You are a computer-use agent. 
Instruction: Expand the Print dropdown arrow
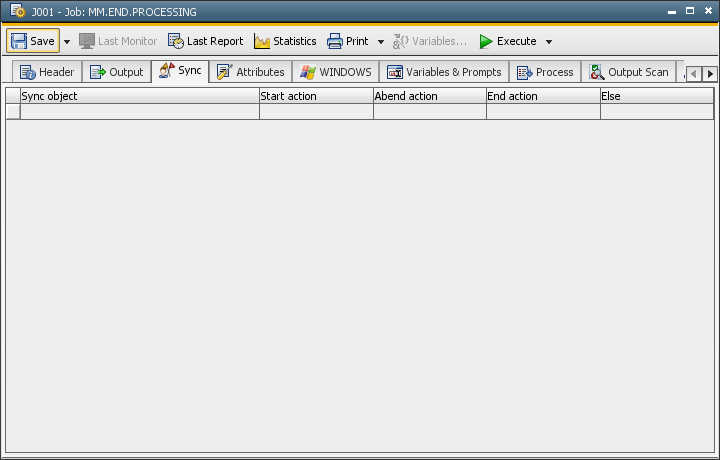381,42
